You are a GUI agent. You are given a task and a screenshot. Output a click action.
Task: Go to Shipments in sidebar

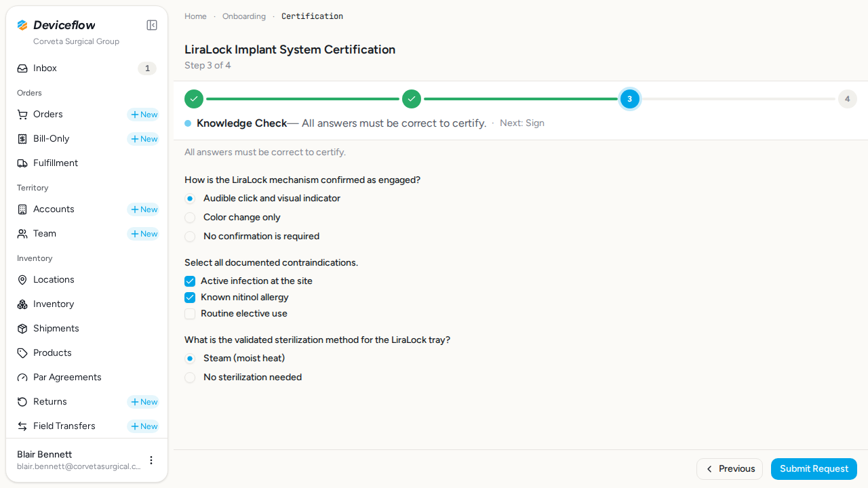click(x=87, y=329)
